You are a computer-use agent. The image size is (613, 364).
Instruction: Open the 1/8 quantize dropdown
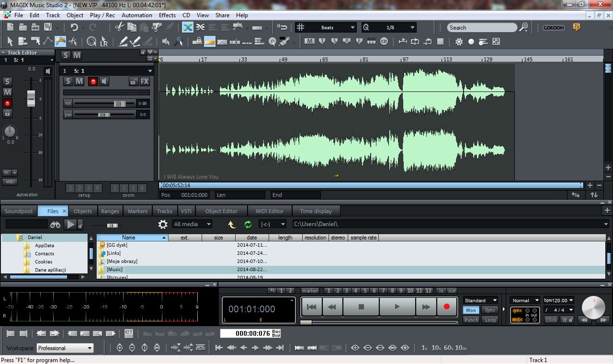click(389, 27)
